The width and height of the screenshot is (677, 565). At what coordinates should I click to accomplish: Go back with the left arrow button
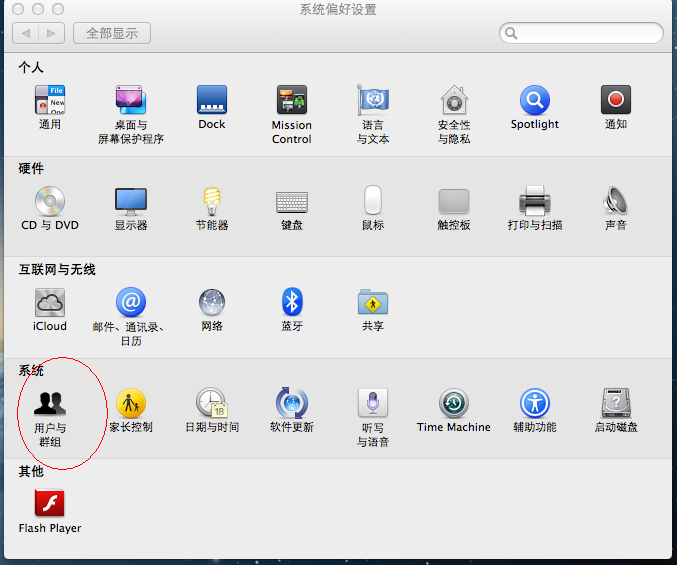click(25, 33)
